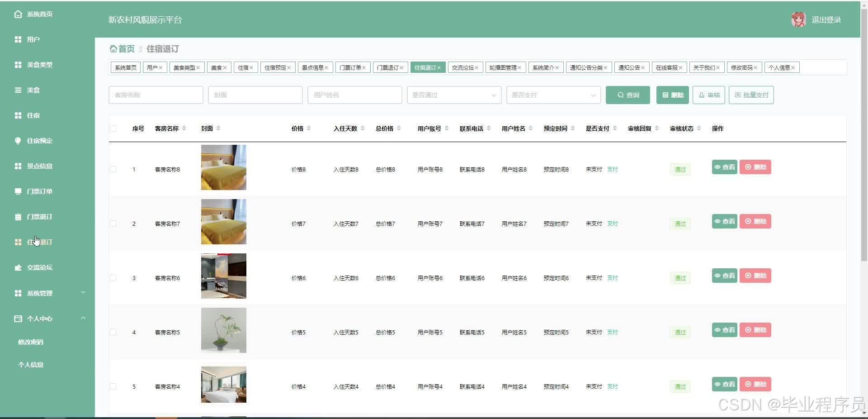Open 修改密码 in the sidebar
Viewport: 868px width, 419px height.
[31, 342]
